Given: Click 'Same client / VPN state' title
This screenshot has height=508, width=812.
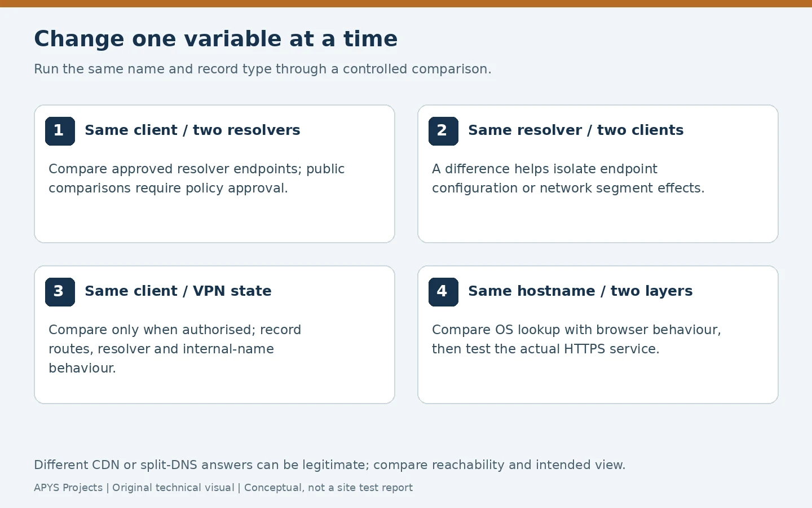Looking at the screenshot, I should pyautogui.click(x=178, y=291).
